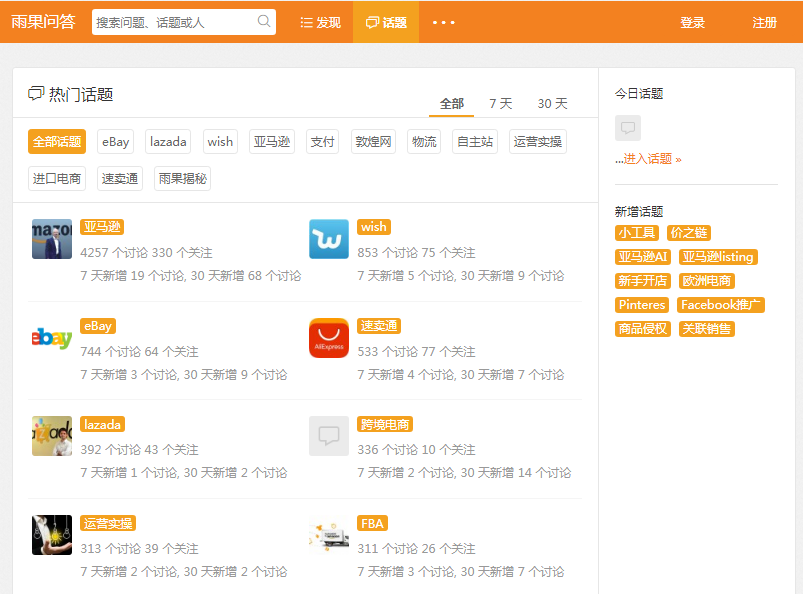Open the 欧洲电商 new topic tag
Image resolution: width=803 pixels, height=594 pixels.
[x=707, y=281]
